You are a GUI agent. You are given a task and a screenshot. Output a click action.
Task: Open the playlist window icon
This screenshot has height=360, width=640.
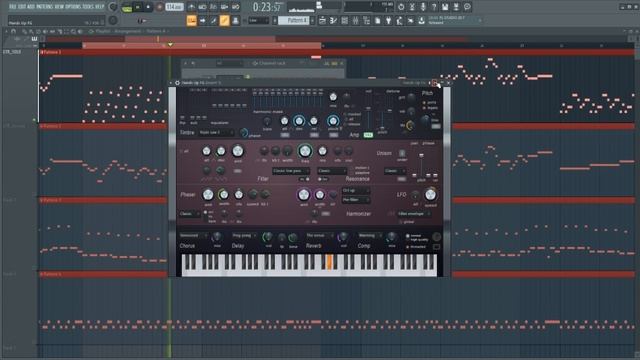tap(322, 20)
